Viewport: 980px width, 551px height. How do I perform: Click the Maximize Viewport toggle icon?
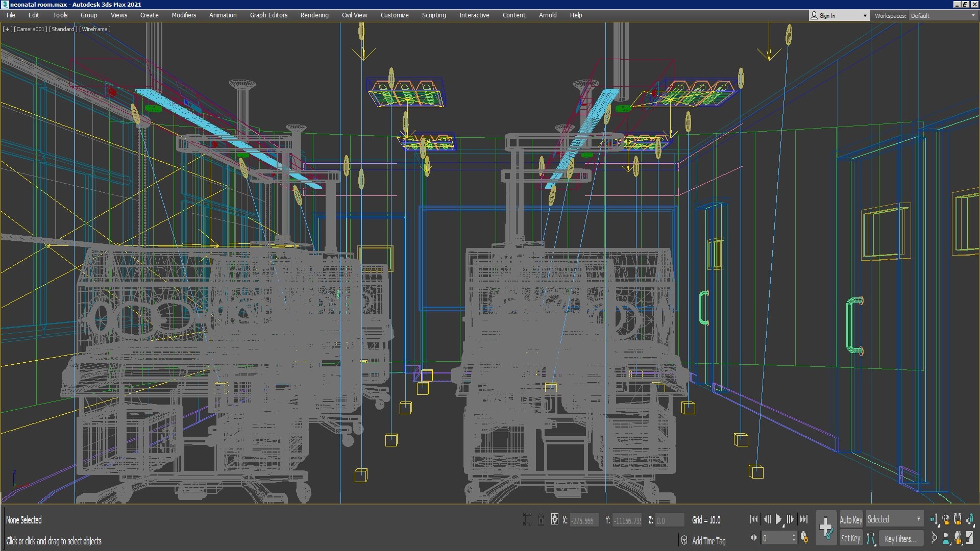pyautogui.click(x=969, y=538)
